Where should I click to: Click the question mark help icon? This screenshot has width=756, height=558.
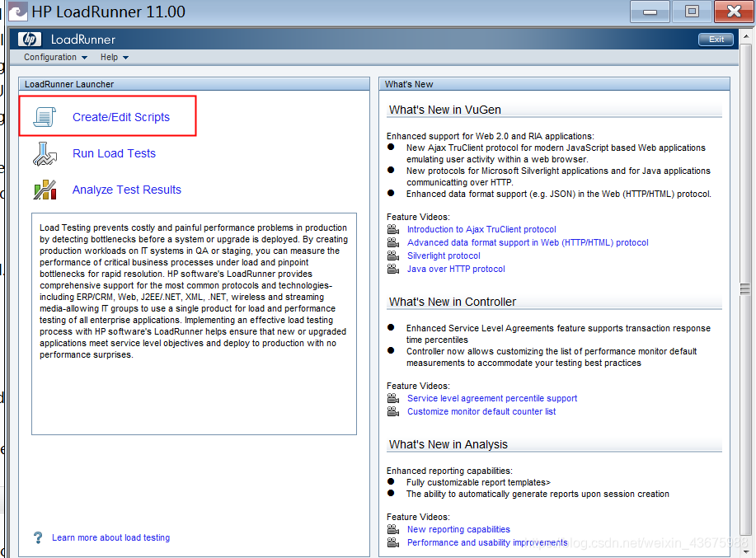pos(38,537)
